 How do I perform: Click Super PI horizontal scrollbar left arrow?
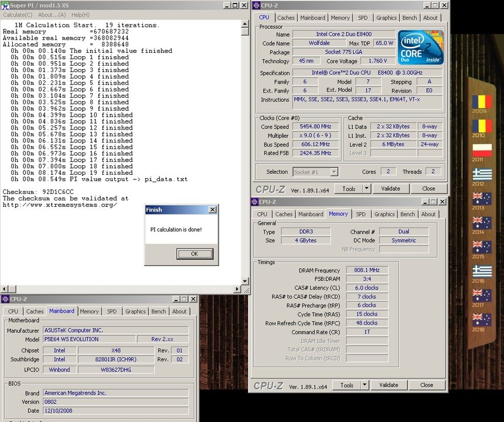(4, 289)
